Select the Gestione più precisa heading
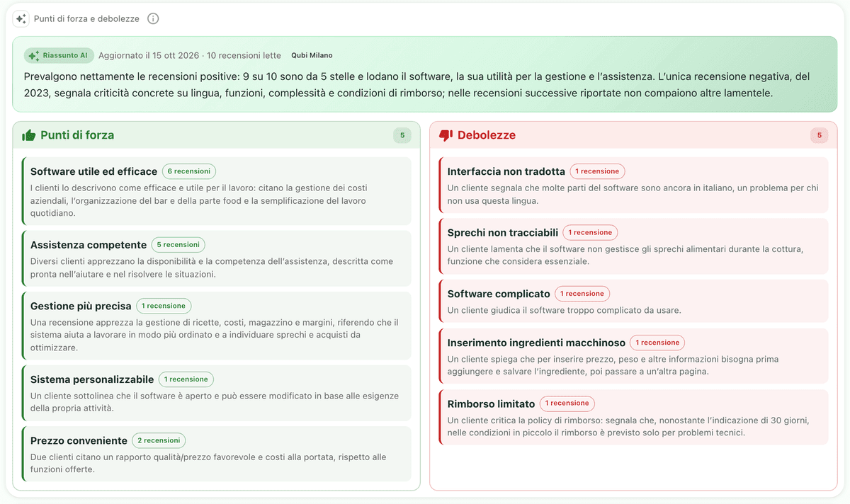The image size is (850, 504). (81, 306)
